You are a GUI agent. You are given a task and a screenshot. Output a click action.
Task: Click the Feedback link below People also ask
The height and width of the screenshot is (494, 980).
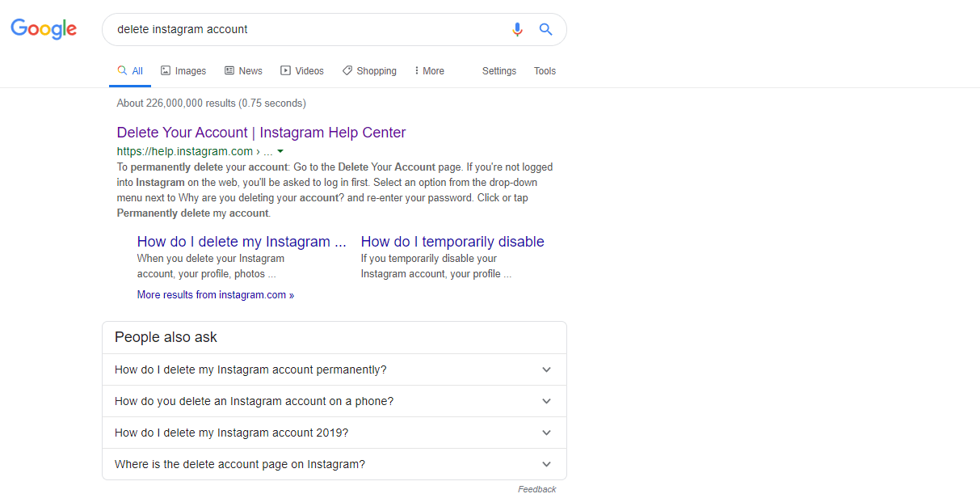[536, 489]
